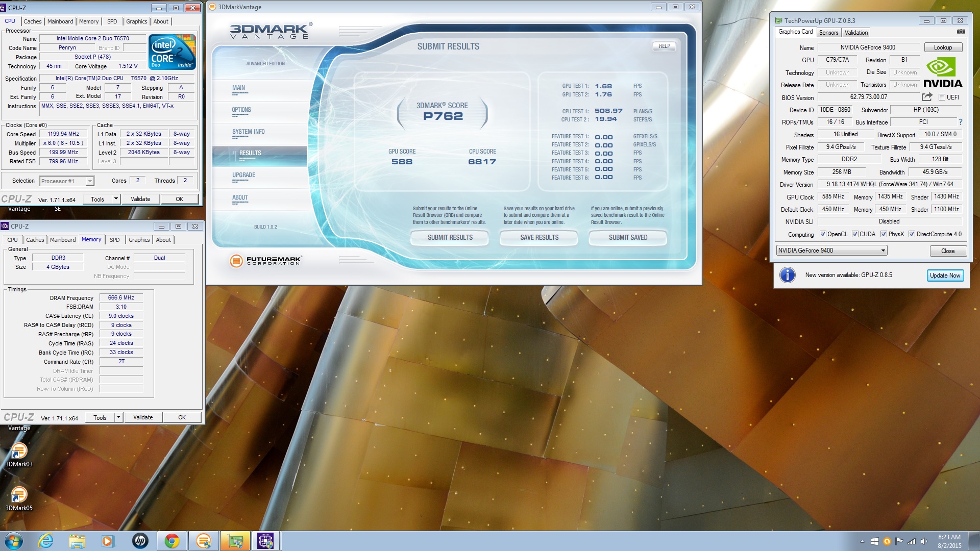Screen dimensions: 980x551
Task: Toggle the PhysX checkbox
Action: pos(884,234)
